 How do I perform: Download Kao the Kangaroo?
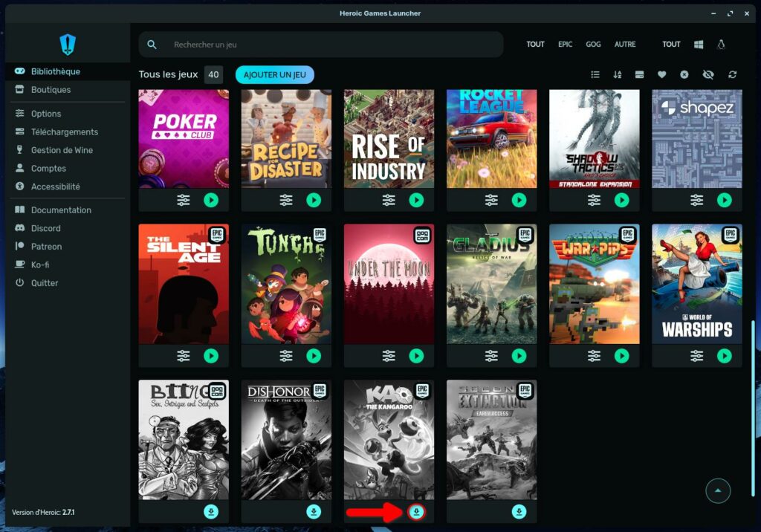(x=416, y=511)
